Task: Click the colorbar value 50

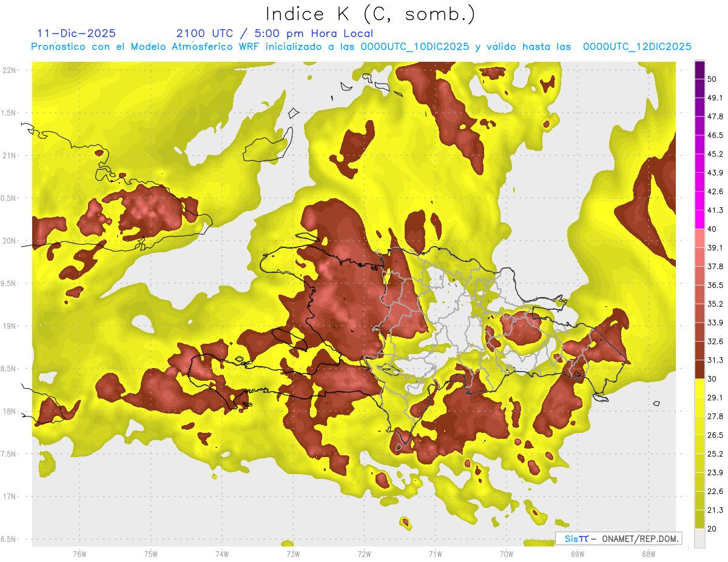Action: click(713, 79)
